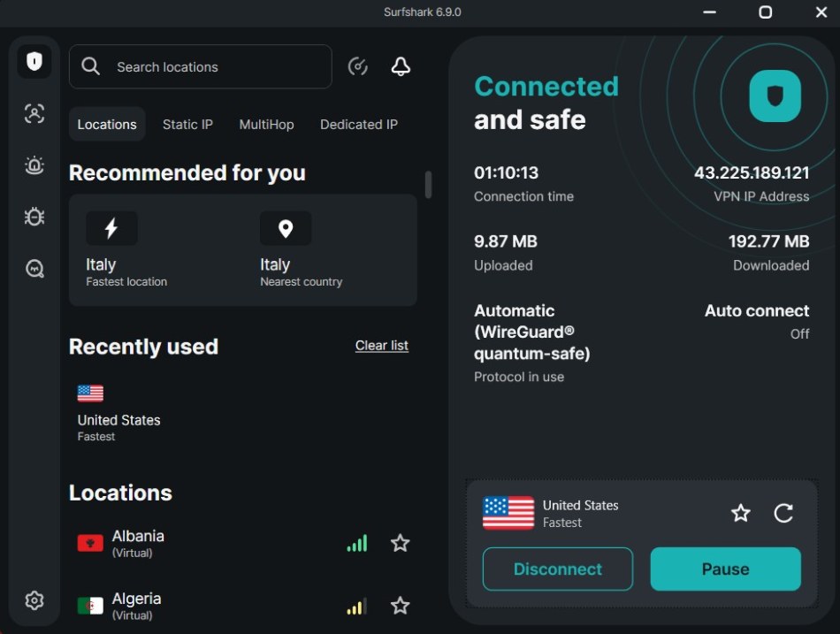Favorite Algeria with the star icon

point(401,606)
